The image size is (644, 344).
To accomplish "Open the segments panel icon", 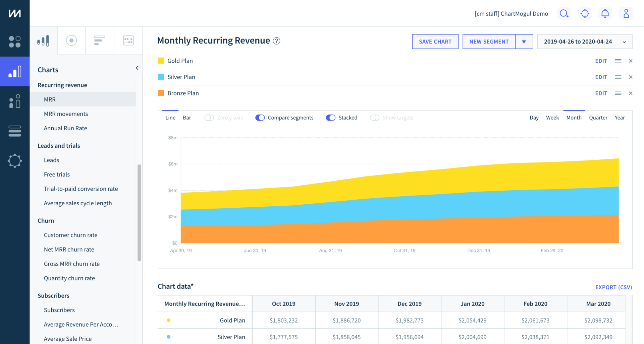I will [100, 40].
